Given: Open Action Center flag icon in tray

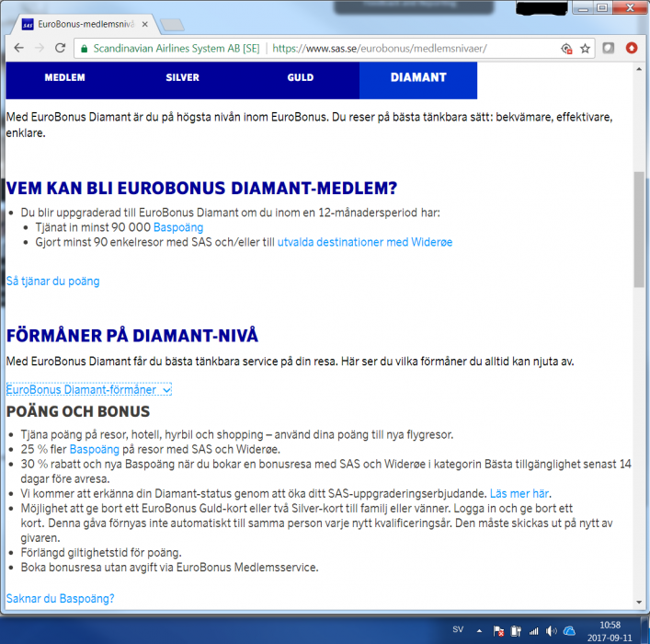Looking at the screenshot, I should 497,631.
